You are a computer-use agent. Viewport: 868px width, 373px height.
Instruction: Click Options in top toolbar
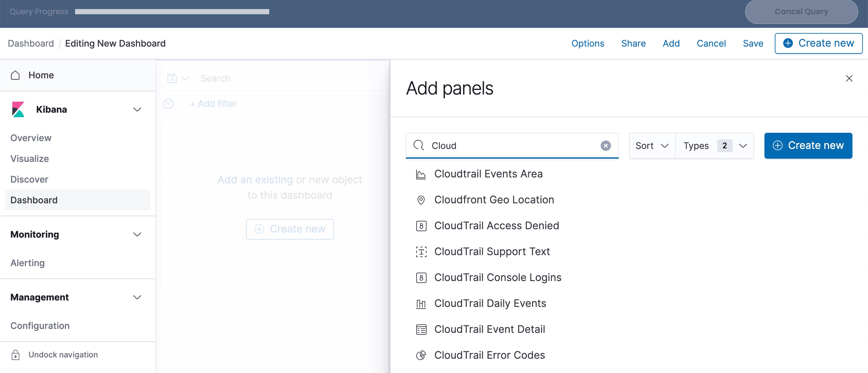tap(588, 43)
